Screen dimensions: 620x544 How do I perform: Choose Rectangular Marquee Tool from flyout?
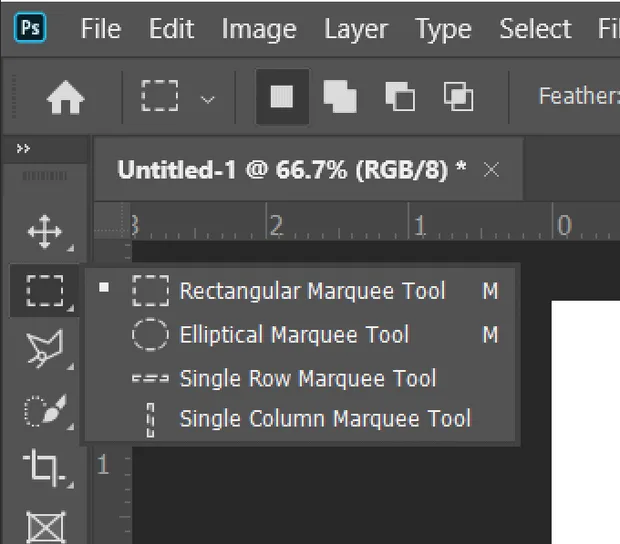click(300, 291)
